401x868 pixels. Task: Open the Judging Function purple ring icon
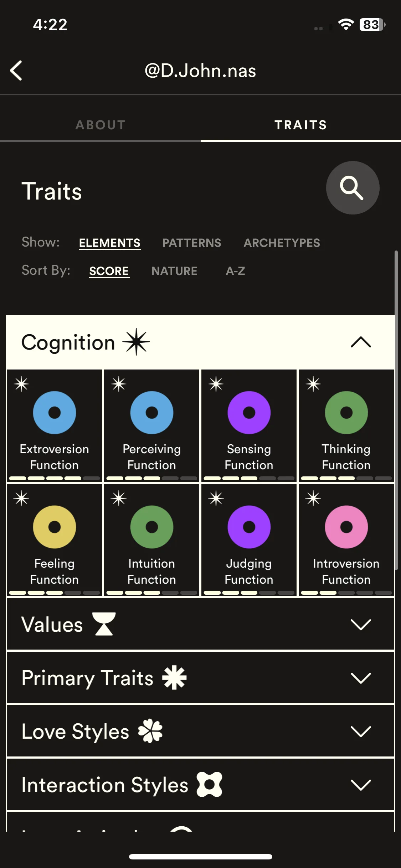pyautogui.click(x=249, y=527)
